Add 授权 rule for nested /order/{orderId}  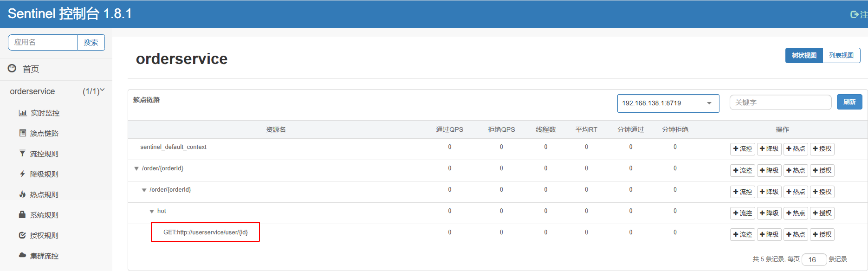(822, 192)
